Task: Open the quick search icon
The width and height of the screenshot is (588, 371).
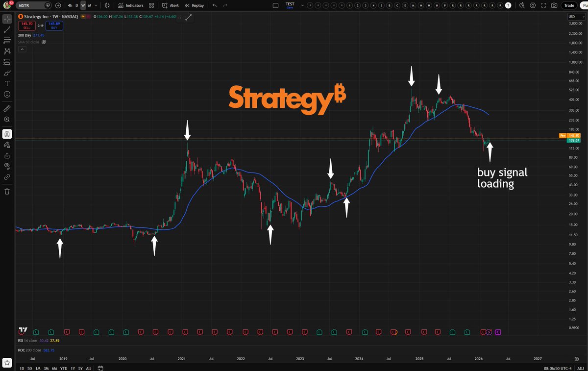Action: (x=522, y=5)
